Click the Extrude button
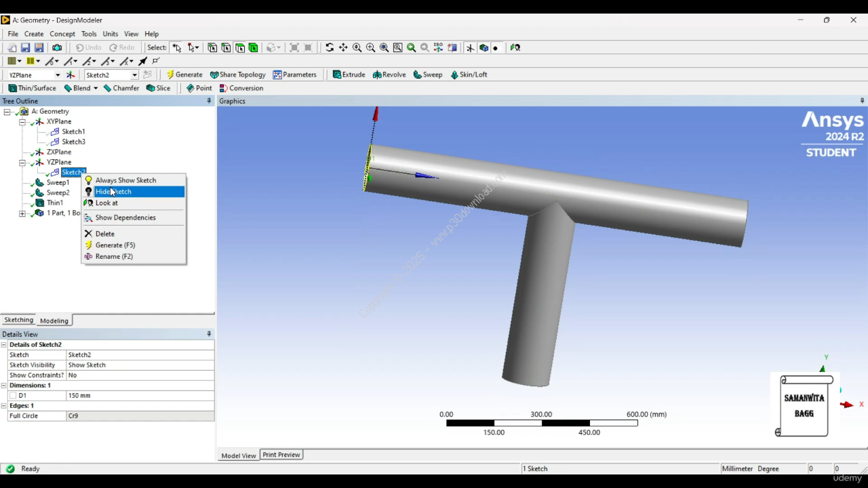Viewport: 868px width, 488px height. [x=349, y=75]
